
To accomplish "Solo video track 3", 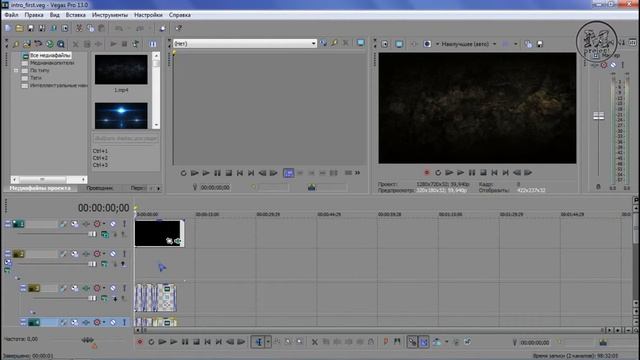I will [x=124, y=288].
